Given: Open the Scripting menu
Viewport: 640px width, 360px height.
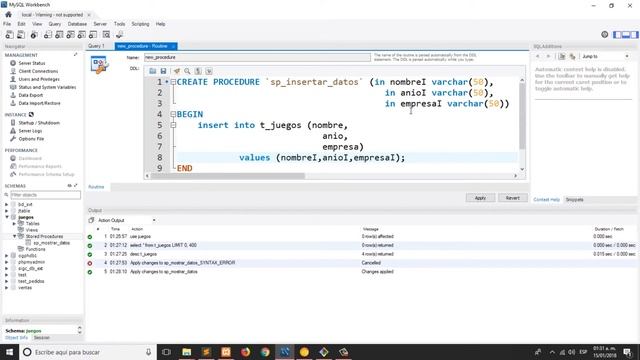Looking at the screenshot, I should pyautogui.click(x=140, y=24).
